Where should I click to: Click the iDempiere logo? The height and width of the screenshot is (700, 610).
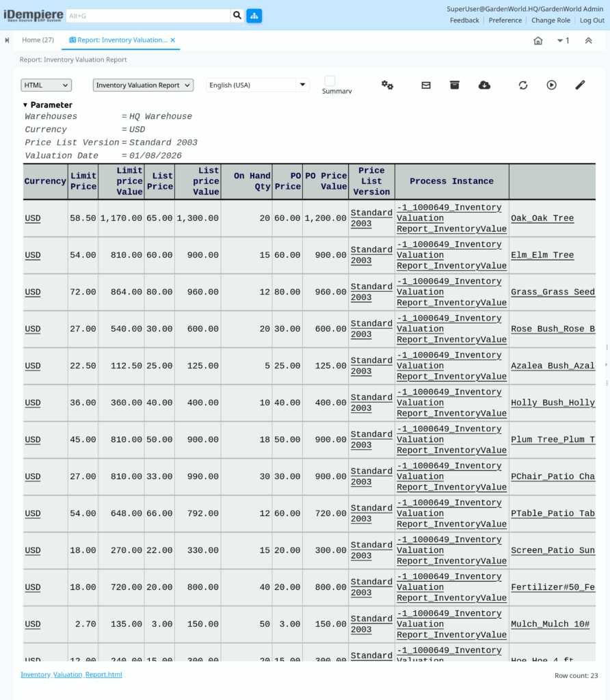[33, 15]
